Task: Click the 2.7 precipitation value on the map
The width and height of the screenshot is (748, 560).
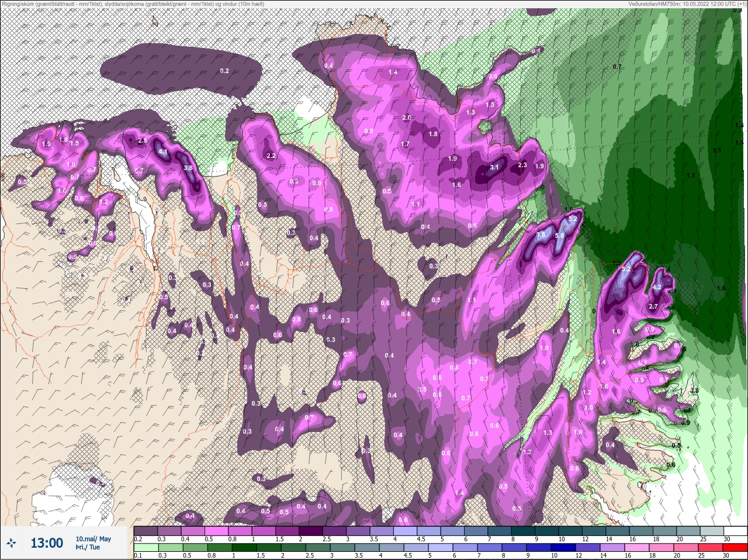Action: (653, 306)
